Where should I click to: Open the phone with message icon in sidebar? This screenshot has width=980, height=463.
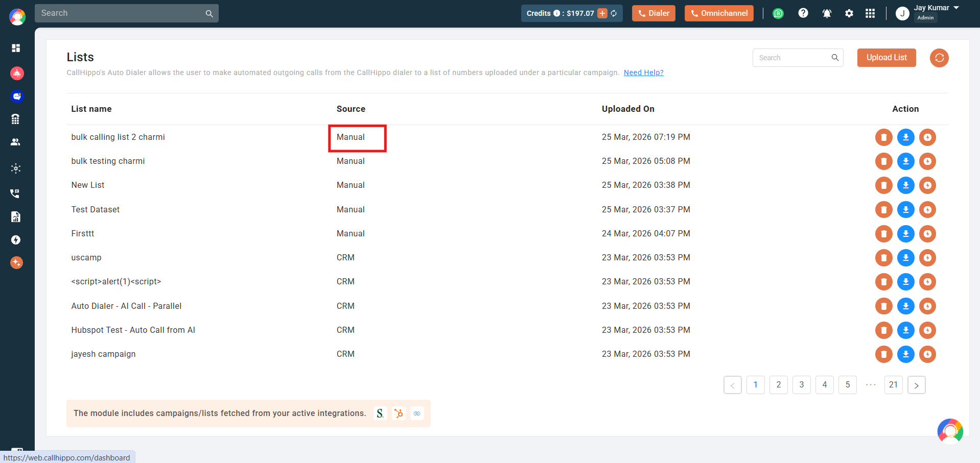(15, 193)
